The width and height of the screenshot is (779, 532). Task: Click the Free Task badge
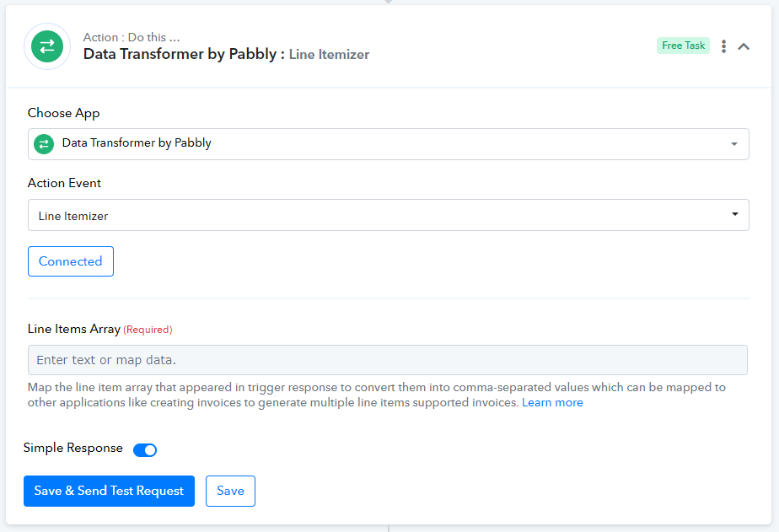[683, 46]
